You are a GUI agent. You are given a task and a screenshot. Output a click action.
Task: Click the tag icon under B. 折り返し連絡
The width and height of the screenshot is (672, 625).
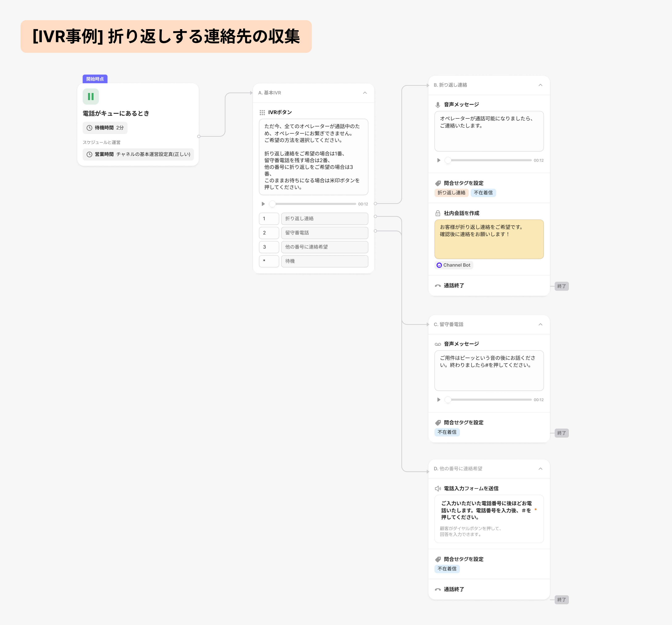(438, 183)
